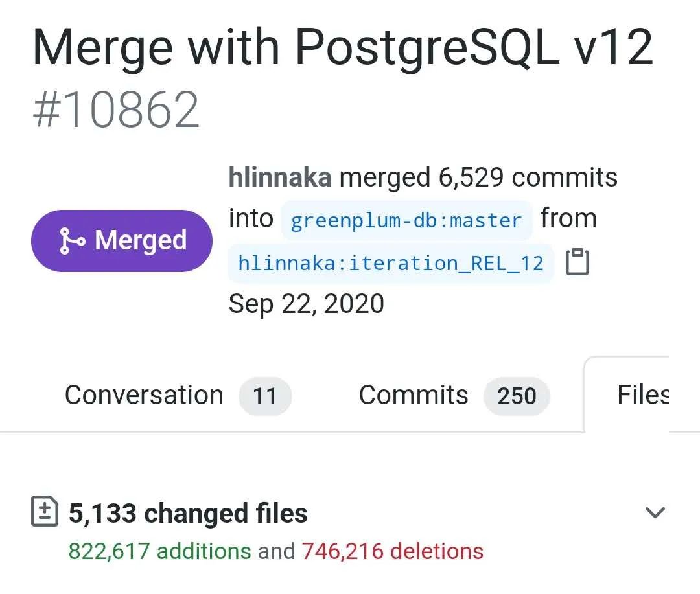
Task: Click the "5,133 changed files" label
Action: 188,513
